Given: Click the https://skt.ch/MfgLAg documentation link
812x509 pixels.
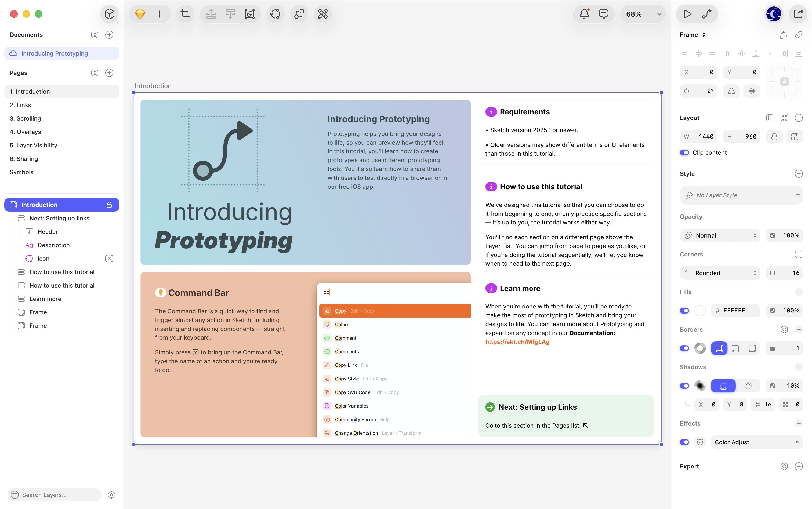Looking at the screenshot, I should click(517, 342).
